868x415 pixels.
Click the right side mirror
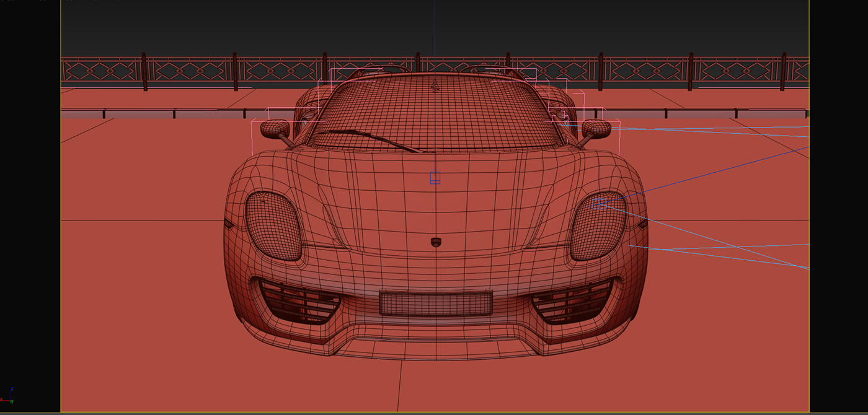[596, 128]
